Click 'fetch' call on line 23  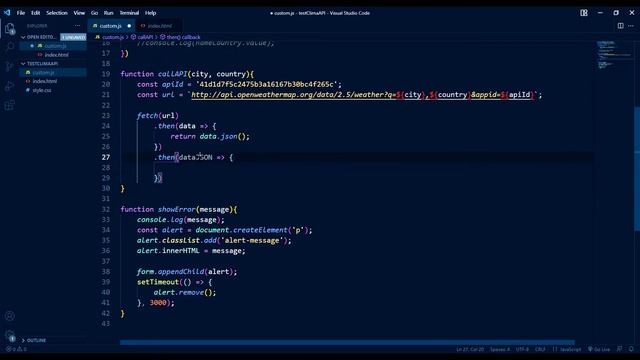tap(147, 116)
